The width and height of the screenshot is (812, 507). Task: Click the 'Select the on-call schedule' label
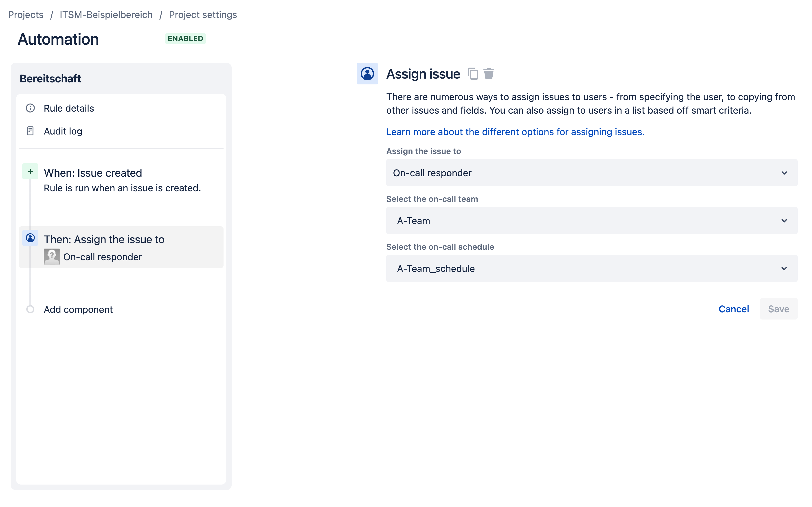click(440, 247)
